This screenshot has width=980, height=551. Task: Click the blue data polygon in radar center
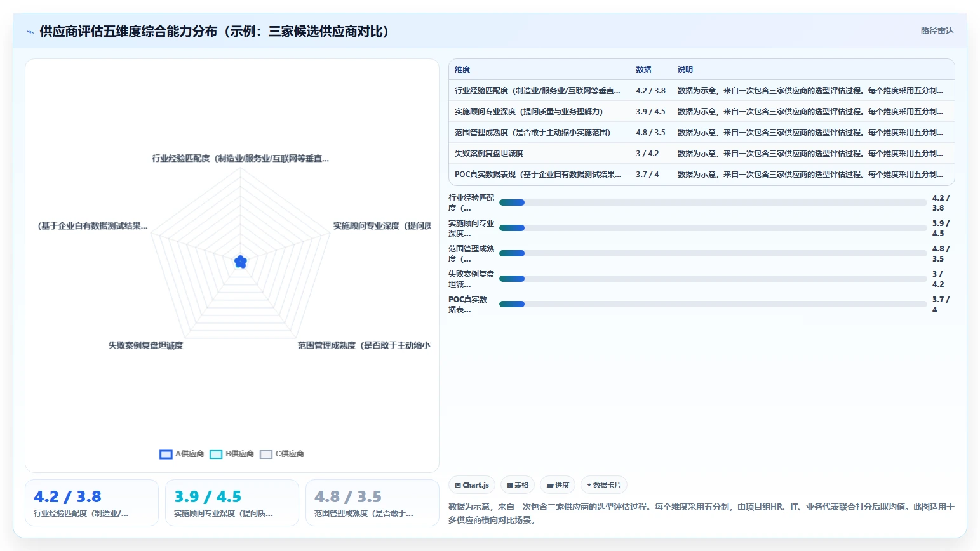pos(241,262)
